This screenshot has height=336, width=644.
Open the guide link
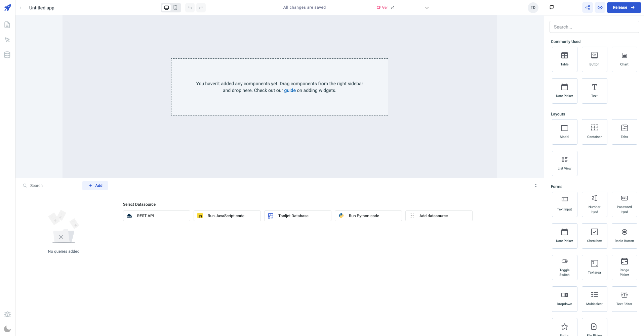(290, 90)
